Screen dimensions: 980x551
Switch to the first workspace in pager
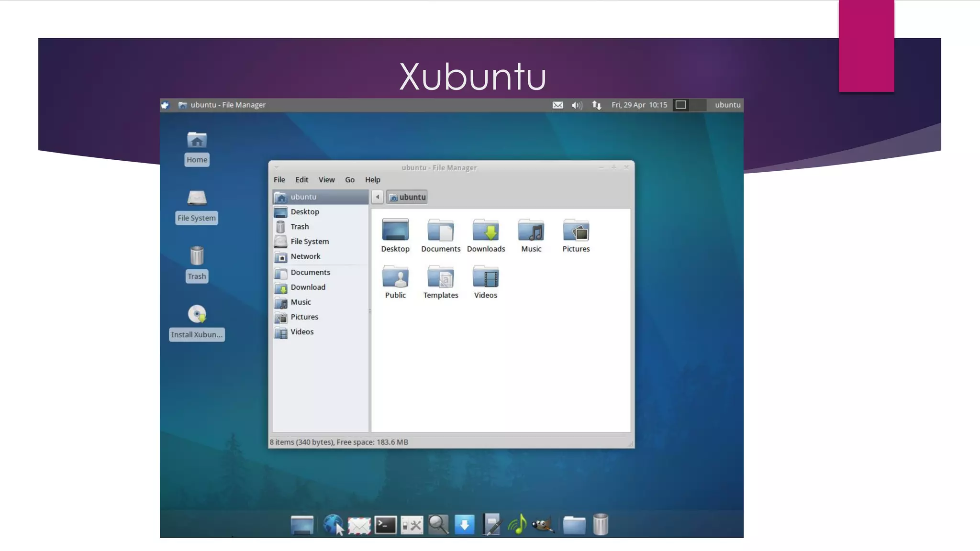(681, 105)
